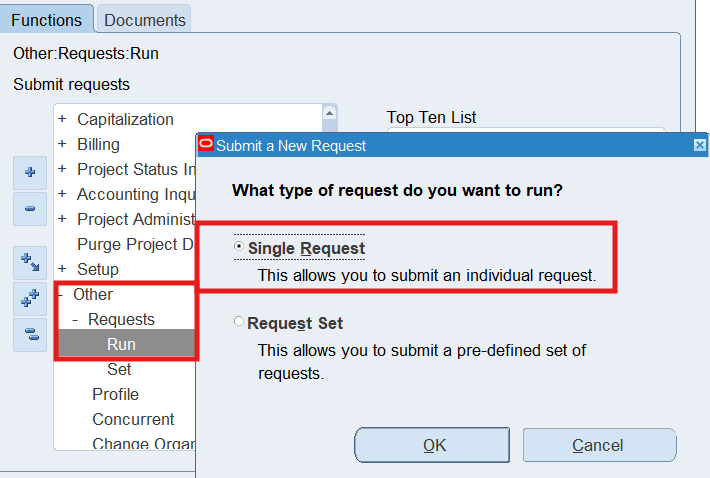The image size is (710, 478).
Task: Click the Collapse All button
Action: [29, 334]
